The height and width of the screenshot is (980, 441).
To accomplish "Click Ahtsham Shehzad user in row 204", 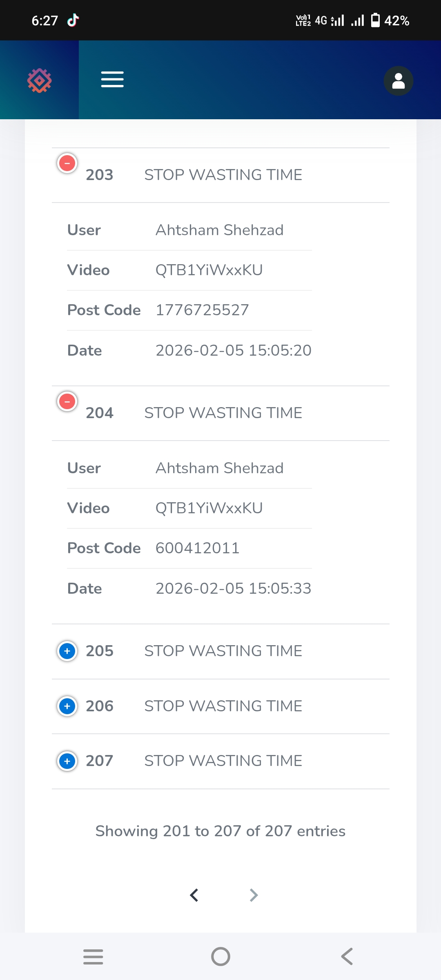I will pyautogui.click(x=220, y=468).
